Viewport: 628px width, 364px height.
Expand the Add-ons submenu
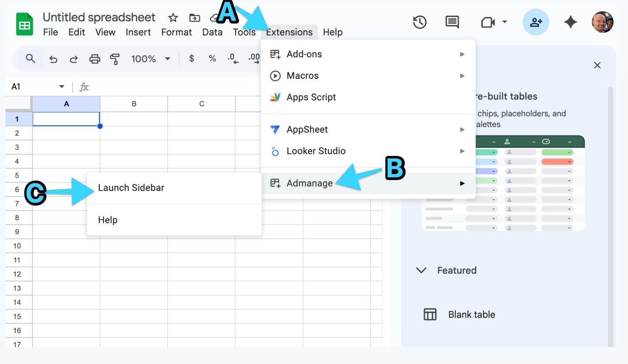pyautogui.click(x=368, y=54)
